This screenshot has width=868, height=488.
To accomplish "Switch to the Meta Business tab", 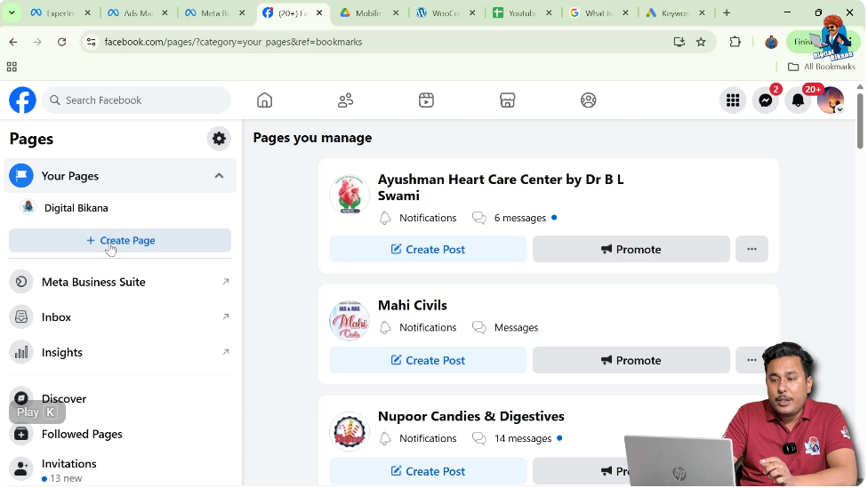I will [215, 12].
